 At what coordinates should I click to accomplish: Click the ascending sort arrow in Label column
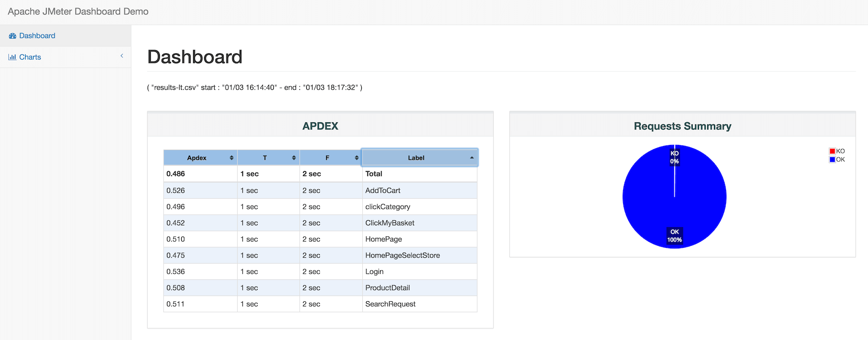(x=472, y=158)
